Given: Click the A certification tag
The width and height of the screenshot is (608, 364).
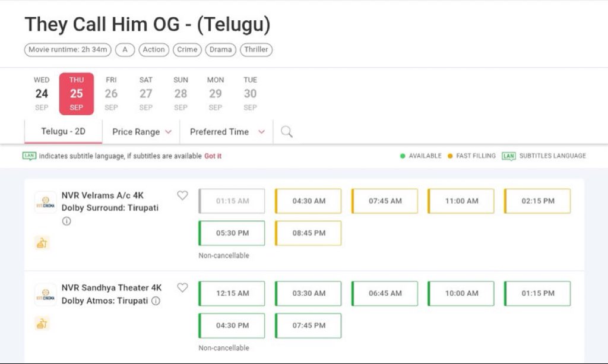Looking at the screenshot, I should click(x=125, y=50).
